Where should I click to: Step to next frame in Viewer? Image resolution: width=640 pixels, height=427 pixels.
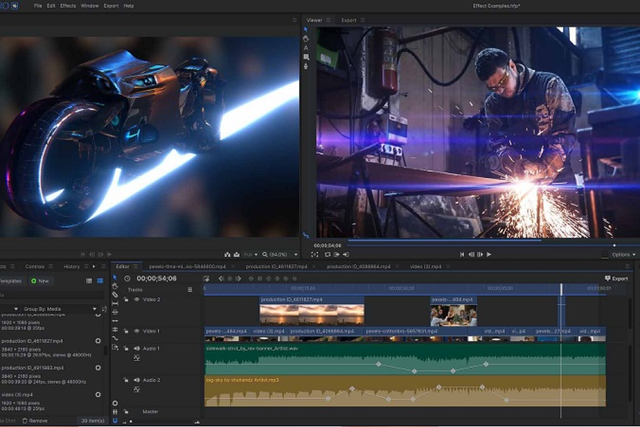tap(480, 254)
